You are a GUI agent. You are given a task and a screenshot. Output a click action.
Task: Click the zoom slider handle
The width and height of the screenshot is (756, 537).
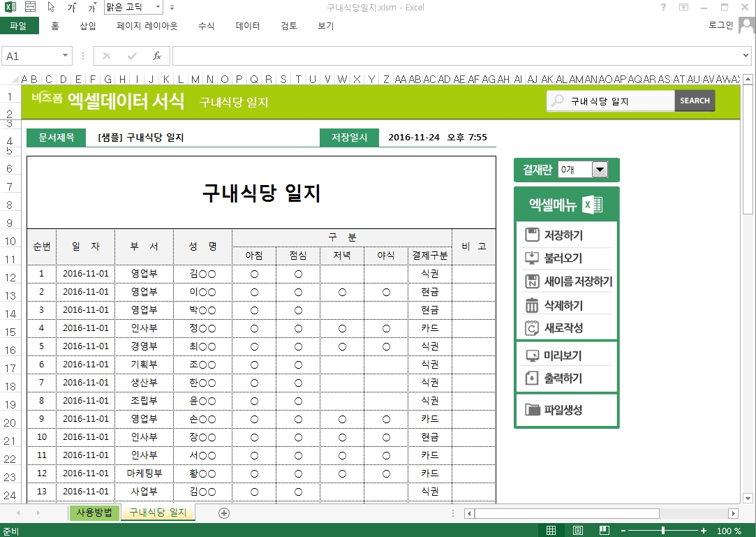pos(663,531)
